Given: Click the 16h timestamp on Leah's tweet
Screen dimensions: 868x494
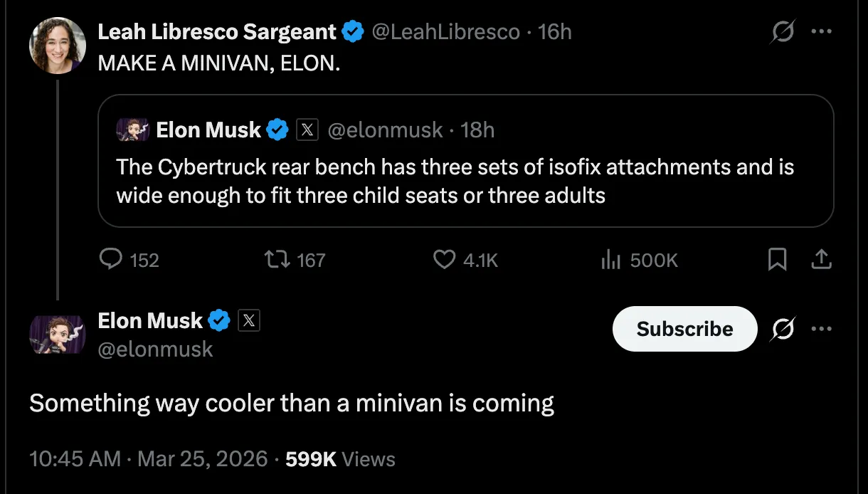Looking at the screenshot, I should [x=554, y=31].
